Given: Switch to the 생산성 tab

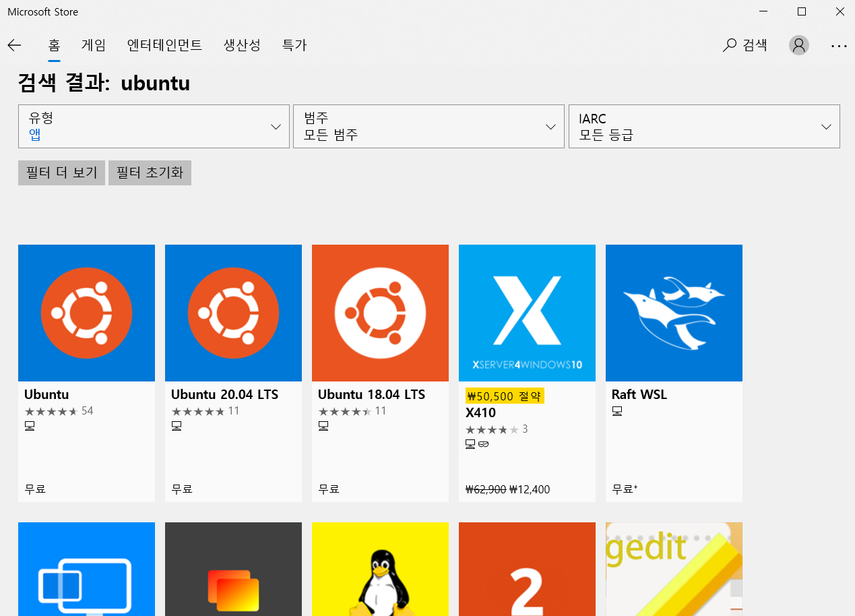Looking at the screenshot, I should pyautogui.click(x=242, y=45).
